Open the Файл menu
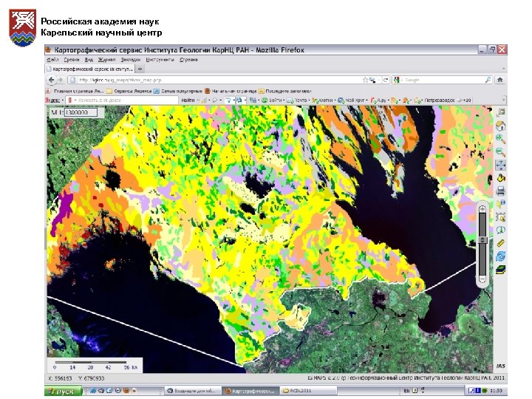The width and height of the screenshot is (532, 399). pos(52,60)
